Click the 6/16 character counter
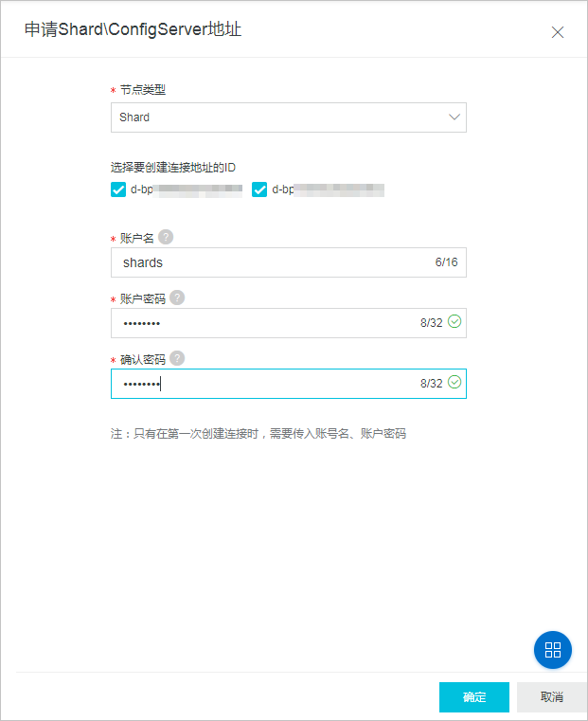Viewport: 588px width, 721px height. pos(447,262)
